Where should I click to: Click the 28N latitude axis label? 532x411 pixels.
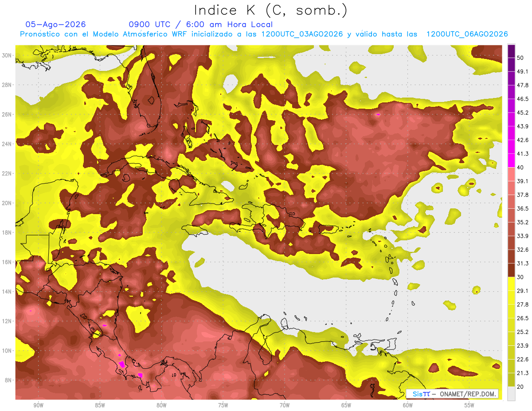(x=7, y=85)
